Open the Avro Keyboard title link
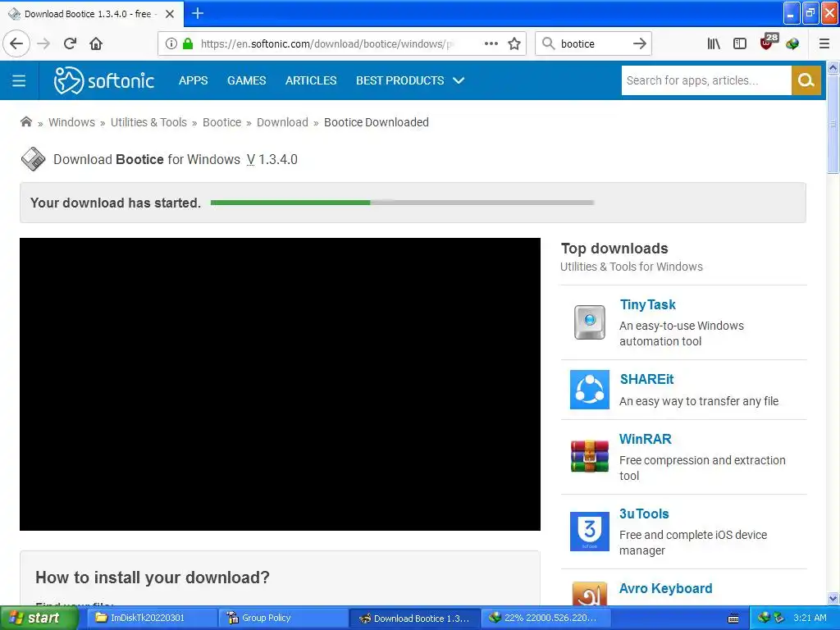This screenshot has height=630, width=840. (x=665, y=588)
